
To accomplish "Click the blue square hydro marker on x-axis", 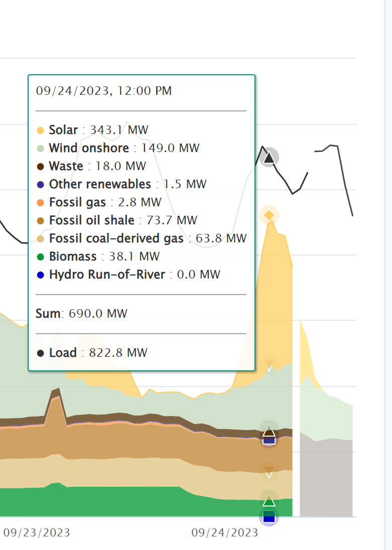I will coord(269,516).
